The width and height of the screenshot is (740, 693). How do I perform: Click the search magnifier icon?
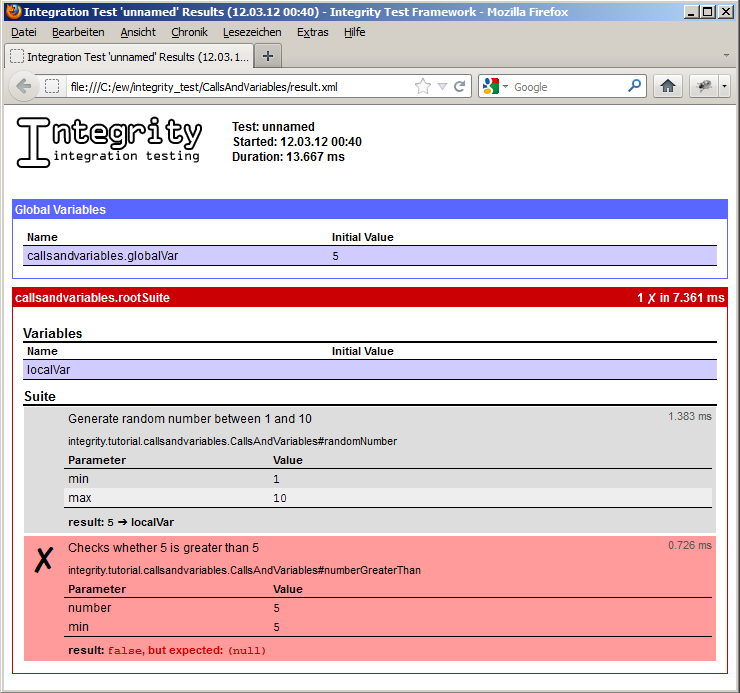(x=634, y=87)
